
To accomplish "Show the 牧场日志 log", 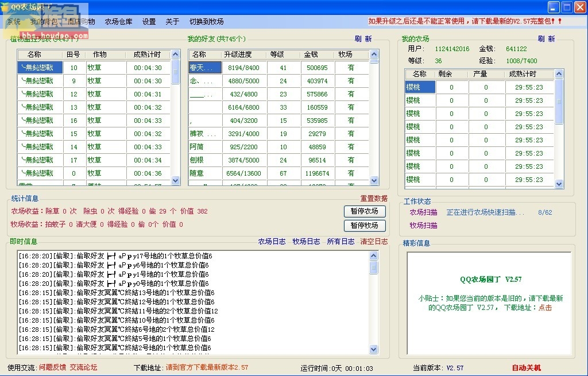I will (307, 242).
